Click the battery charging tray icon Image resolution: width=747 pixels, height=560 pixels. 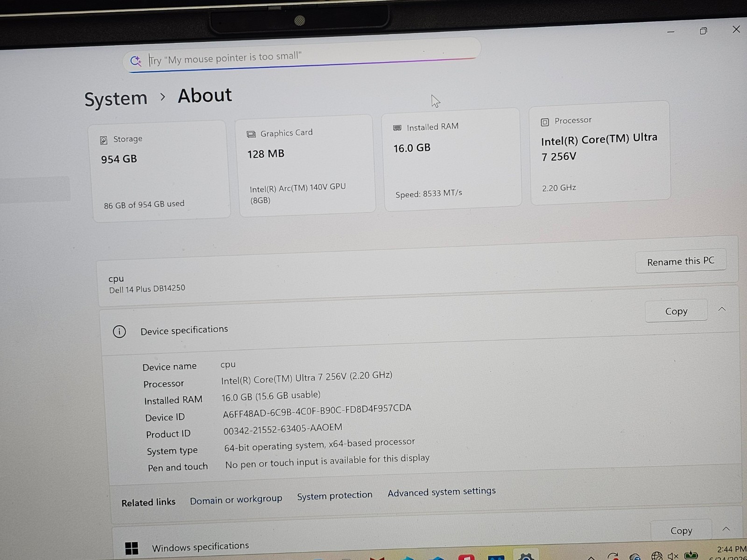(691, 555)
